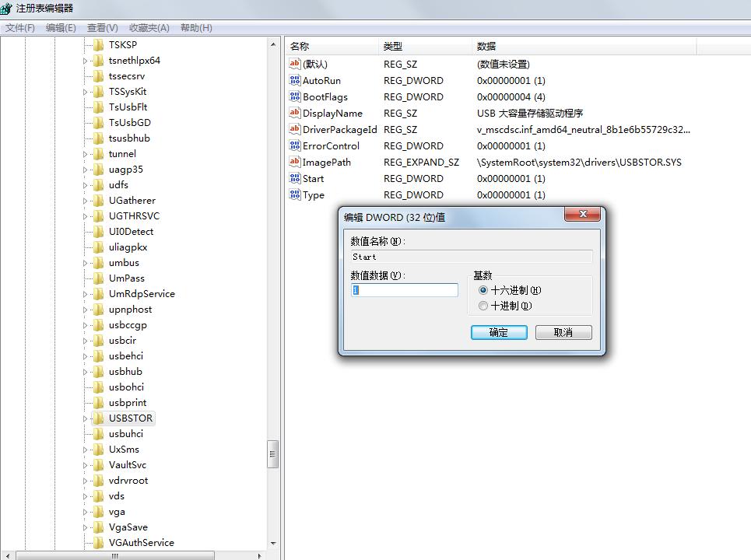
Task: Confirm the DWORD edit with 确定
Action: tap(499, 332)
